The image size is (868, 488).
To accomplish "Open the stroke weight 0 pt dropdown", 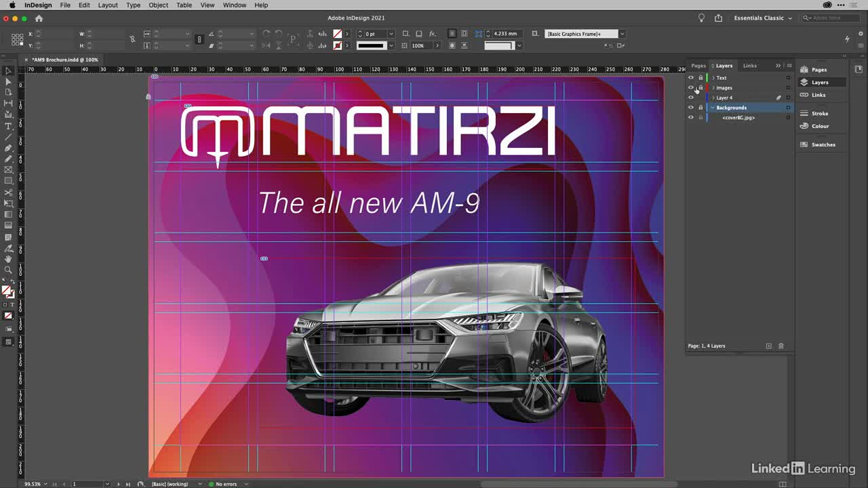I will [391, 34].
